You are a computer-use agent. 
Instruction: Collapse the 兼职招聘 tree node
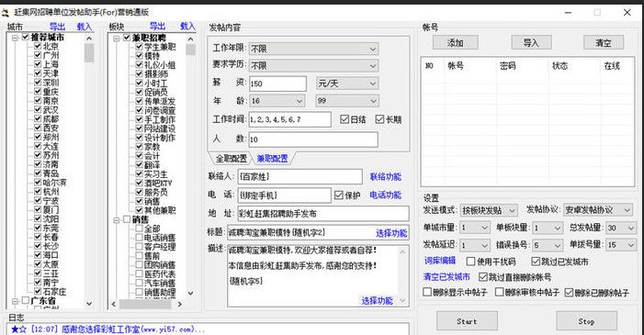[x=117, y=38]
